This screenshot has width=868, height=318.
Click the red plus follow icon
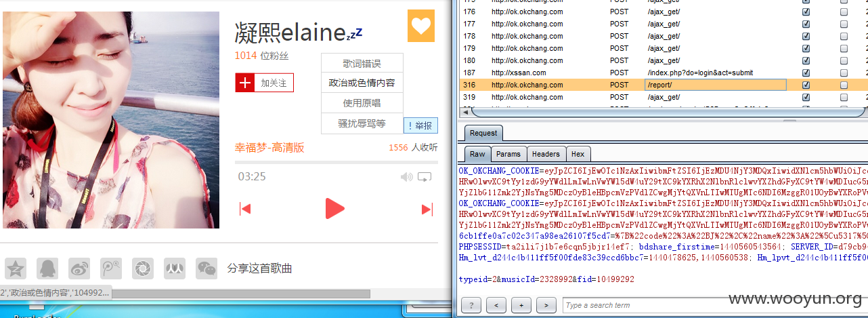pos(245,83)
